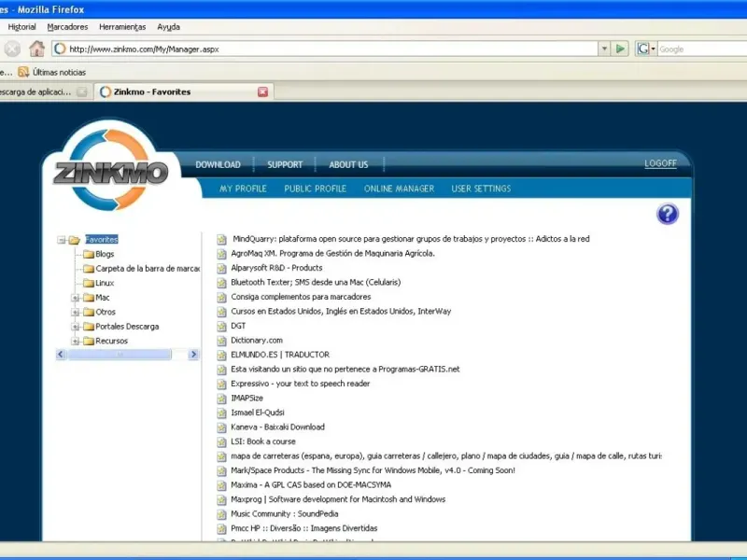Open the SUPPORT page link
Viewport: 747px width, 560px height.
coord(285,165)
